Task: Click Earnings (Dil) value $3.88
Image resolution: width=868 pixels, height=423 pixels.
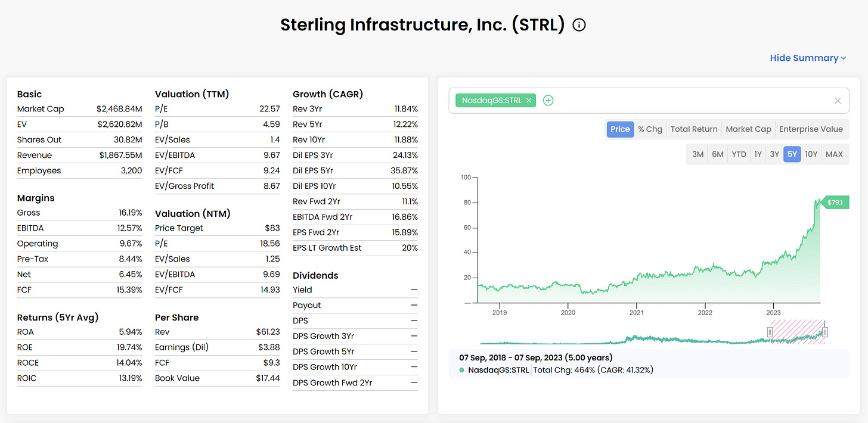Action: tap(269, 347)
